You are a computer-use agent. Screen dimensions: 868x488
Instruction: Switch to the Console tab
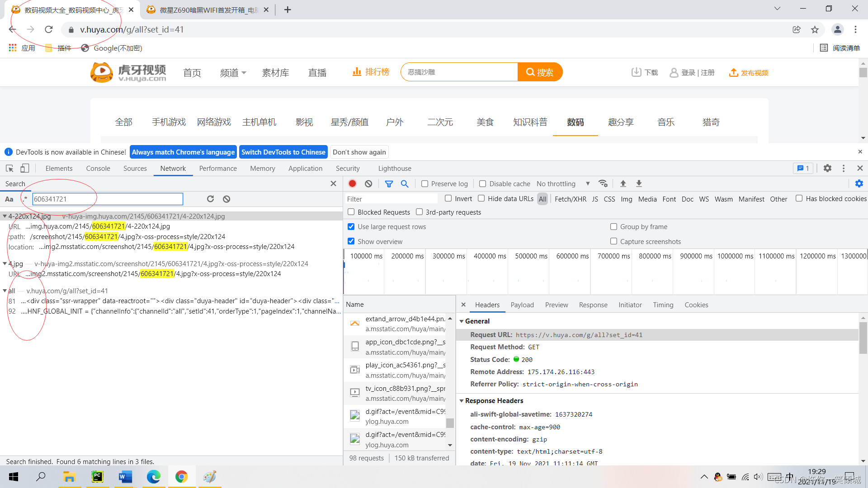[98, 168]
